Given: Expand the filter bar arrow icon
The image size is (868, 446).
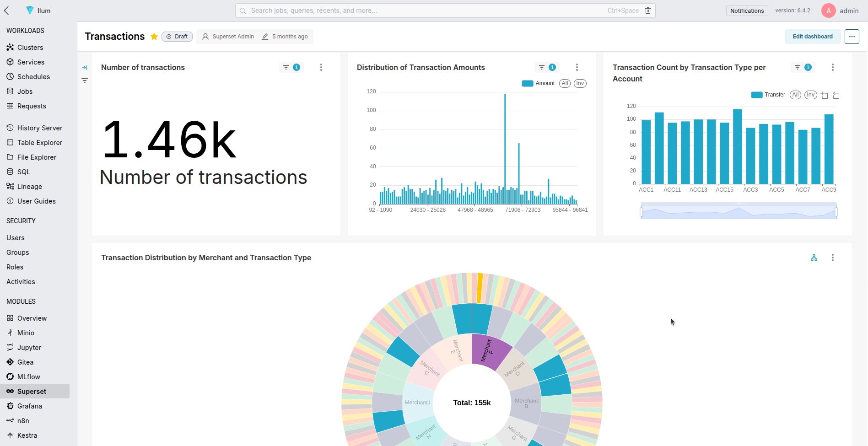Looking at the screenshot, I should pos(85,68).
